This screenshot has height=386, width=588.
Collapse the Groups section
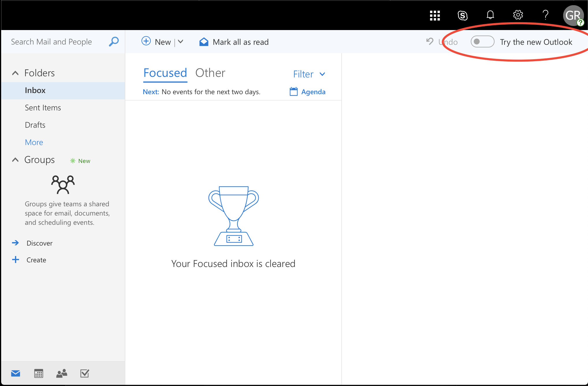click(x=15, y=160)
